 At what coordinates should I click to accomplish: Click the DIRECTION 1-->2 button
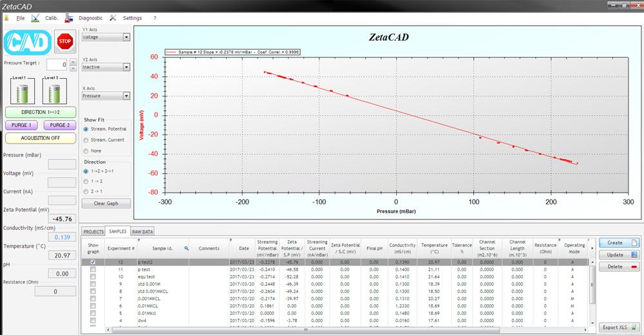pos(41,112)
